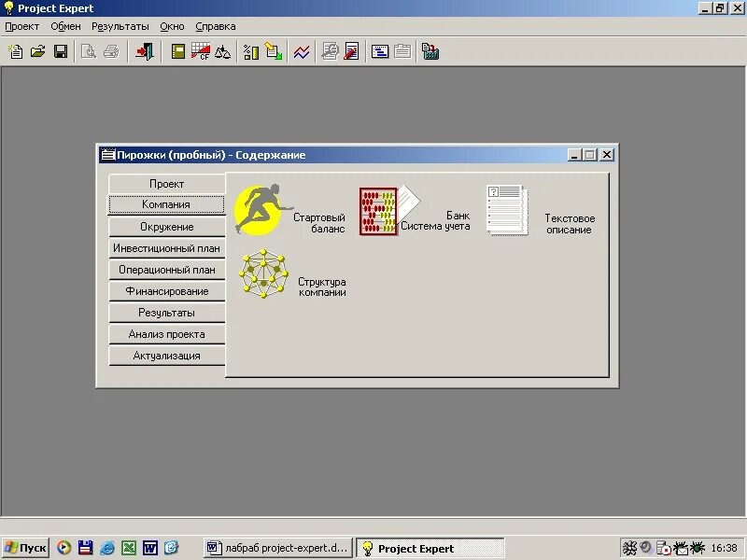
Task: Click the clock in the system tray
Action: 724,548
